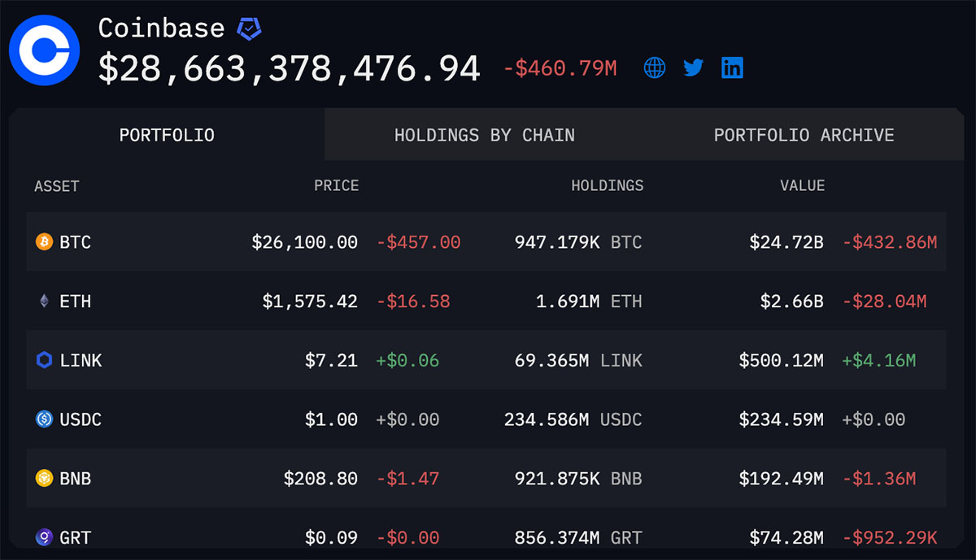Click the total value $28,663,378,476.94
976x560 pixels.
290,68
